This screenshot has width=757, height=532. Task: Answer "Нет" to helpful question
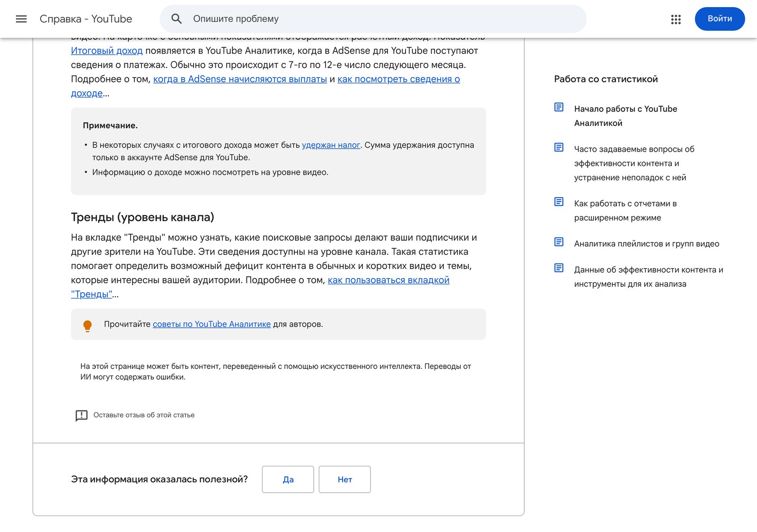pyautogui.click(x=344, y=480)
